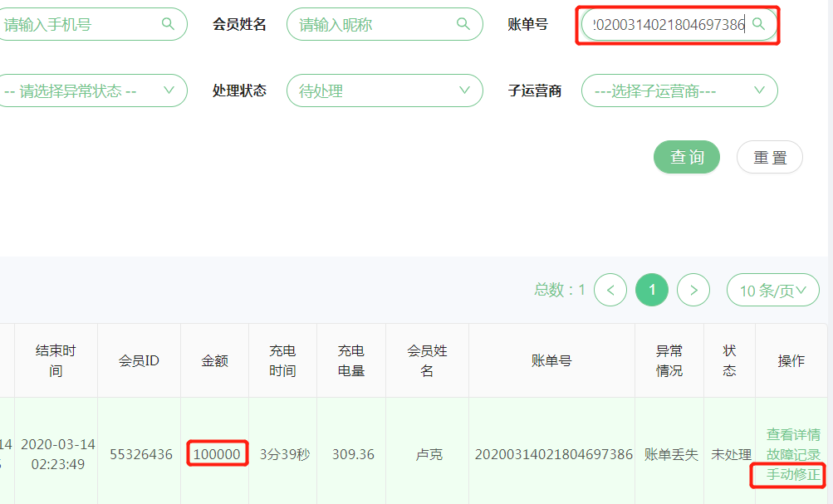Select page 1 in pagination

point(652,290)
